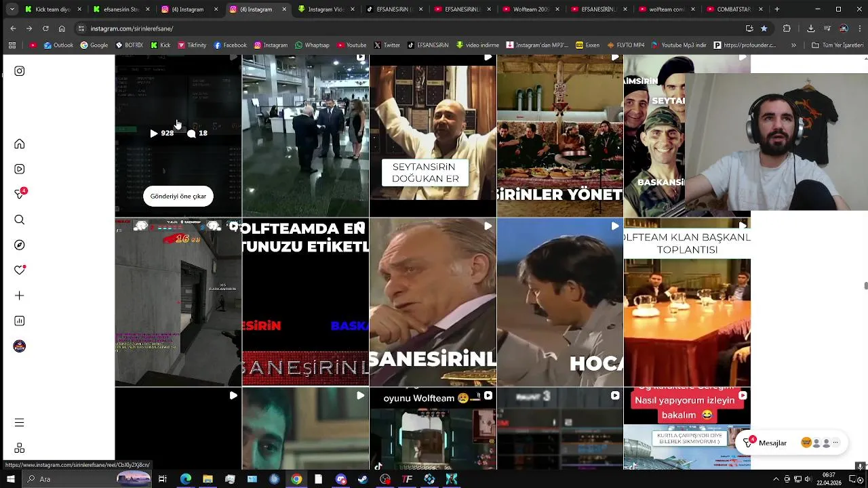Screen dimensions: 868x488
Task: Open Task View on the taskbar
Action: pyautogui.click(x=163, y=479)
